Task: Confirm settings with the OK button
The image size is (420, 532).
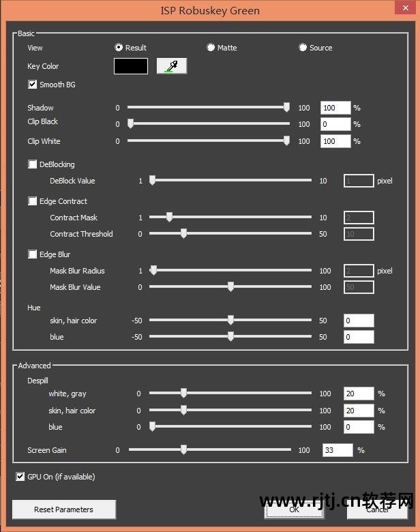Action: [x=294, y=509]
